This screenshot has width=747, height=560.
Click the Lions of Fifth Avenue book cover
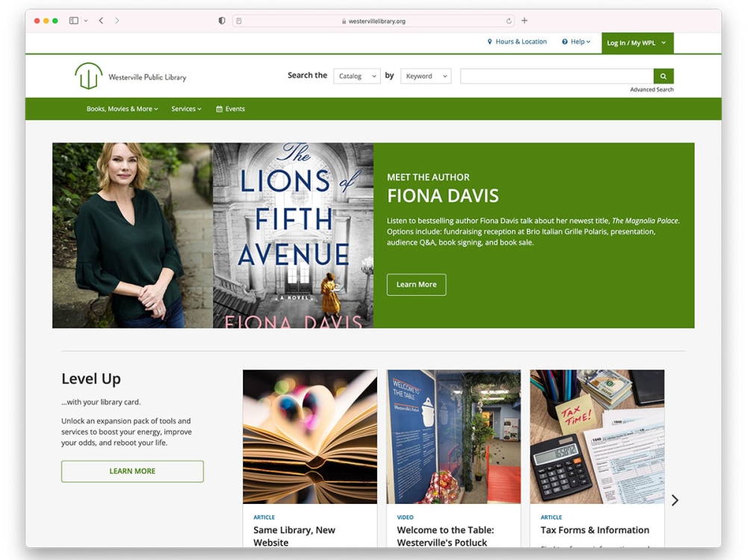(x=293, y=235)
